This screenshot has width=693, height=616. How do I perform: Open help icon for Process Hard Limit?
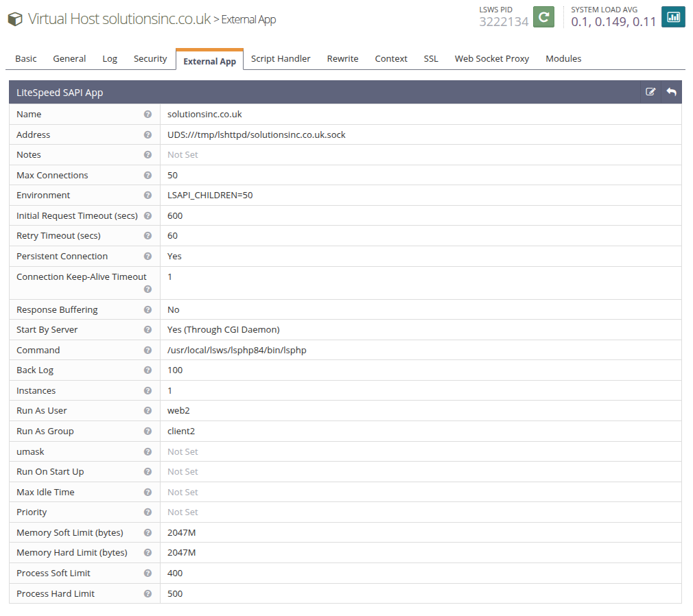(148, 594)
